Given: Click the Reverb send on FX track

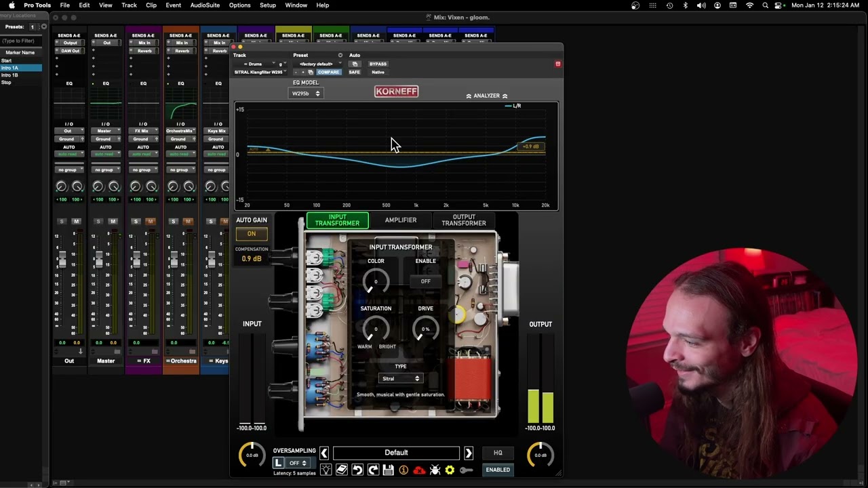Looking at the screenshot, I should point(144,51).
